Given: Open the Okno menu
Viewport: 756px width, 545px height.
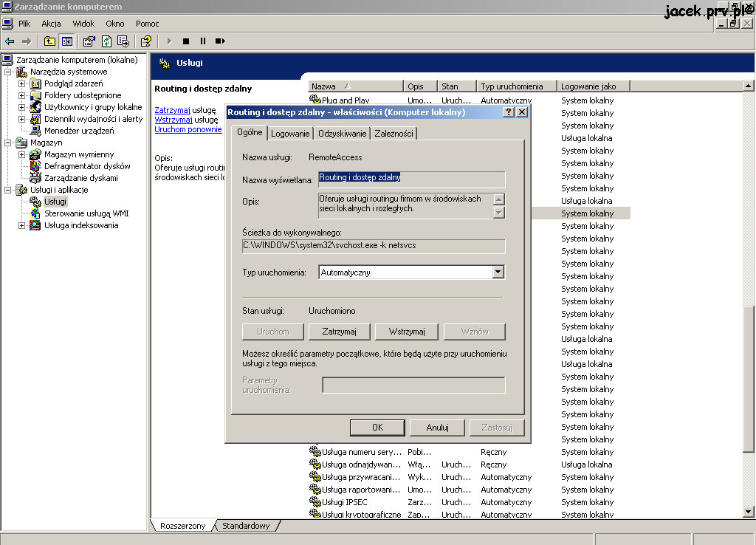Looking at the screenshot, I should (x=114, y=24).
